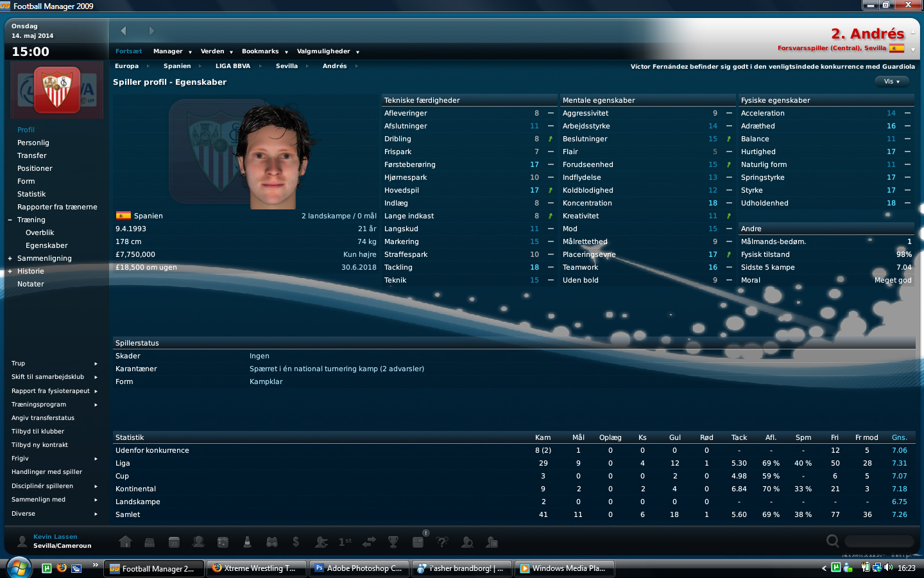Open the transfers arrows icon
The height and width of the screenshot is (578, 924).
pos(369,542)
